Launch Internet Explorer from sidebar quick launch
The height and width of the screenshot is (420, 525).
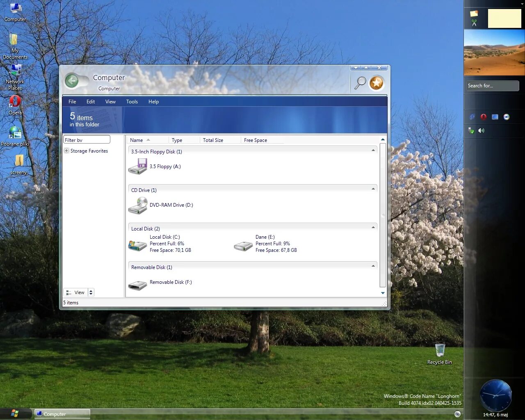(472, 117)
